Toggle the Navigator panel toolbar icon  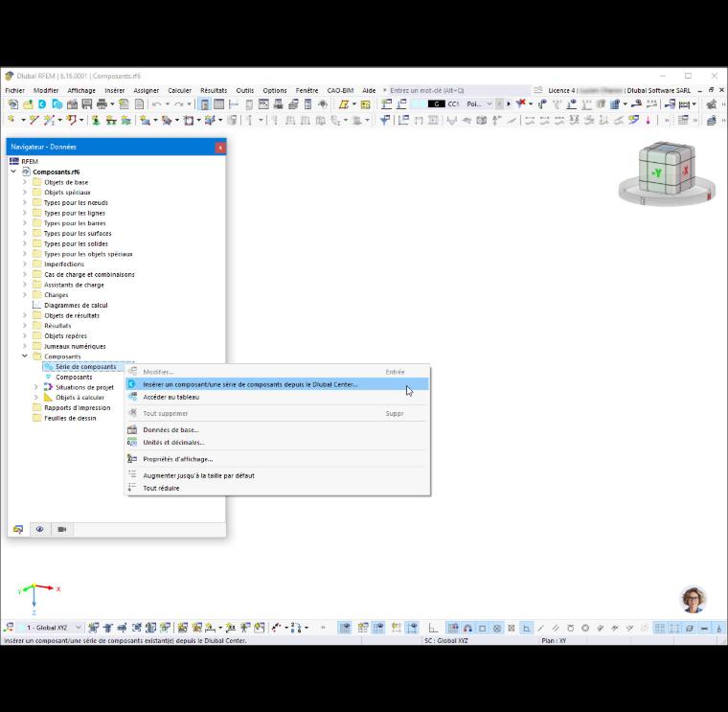pyautogui.click(x=204, y=104)
